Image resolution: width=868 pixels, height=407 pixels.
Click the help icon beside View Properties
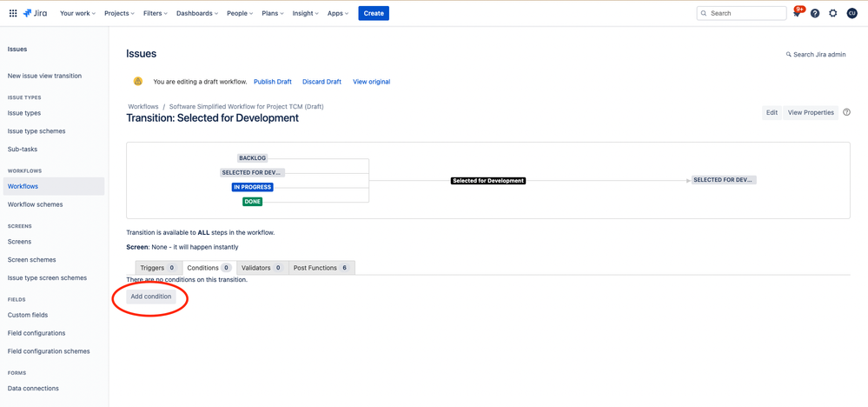[x=846, y=112]
